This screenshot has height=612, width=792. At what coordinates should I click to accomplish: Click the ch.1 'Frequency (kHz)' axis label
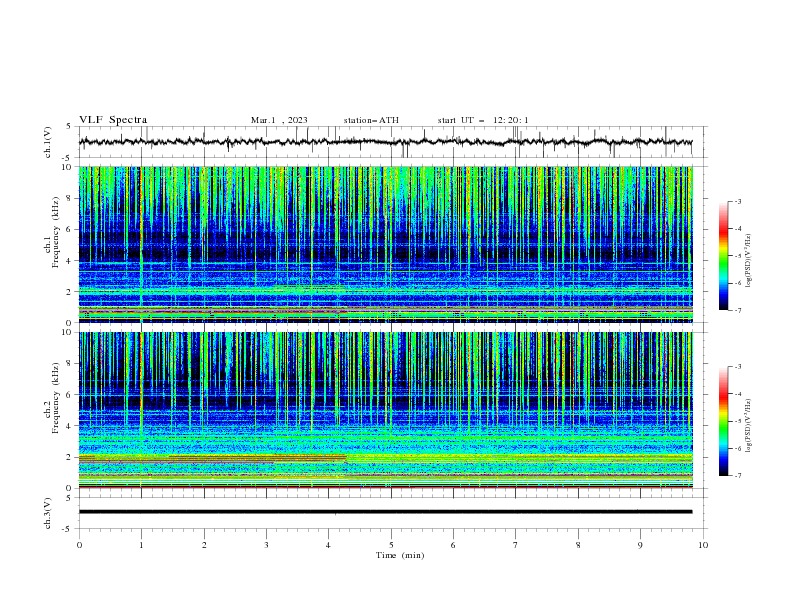point(56,233)
